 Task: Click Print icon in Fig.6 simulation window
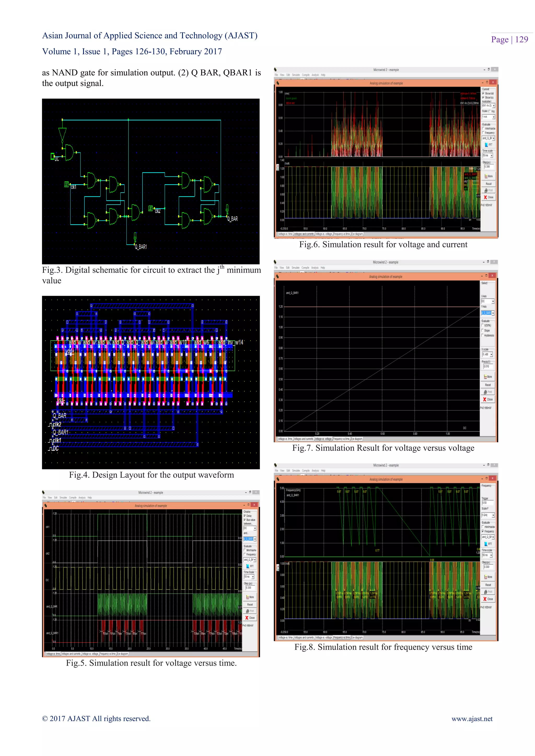pyautogui.click(x=486, y=190)
